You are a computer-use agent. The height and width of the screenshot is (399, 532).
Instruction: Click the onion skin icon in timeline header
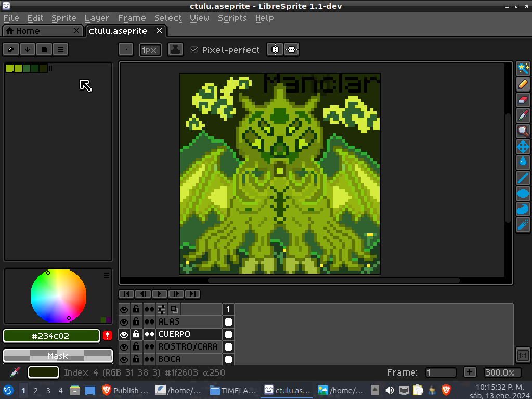(x=174, y=310)
